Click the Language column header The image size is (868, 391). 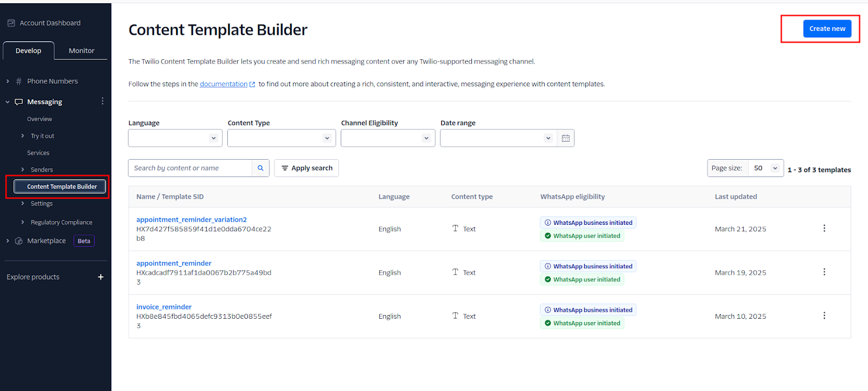pyautogui.click(x=394, y=197)
